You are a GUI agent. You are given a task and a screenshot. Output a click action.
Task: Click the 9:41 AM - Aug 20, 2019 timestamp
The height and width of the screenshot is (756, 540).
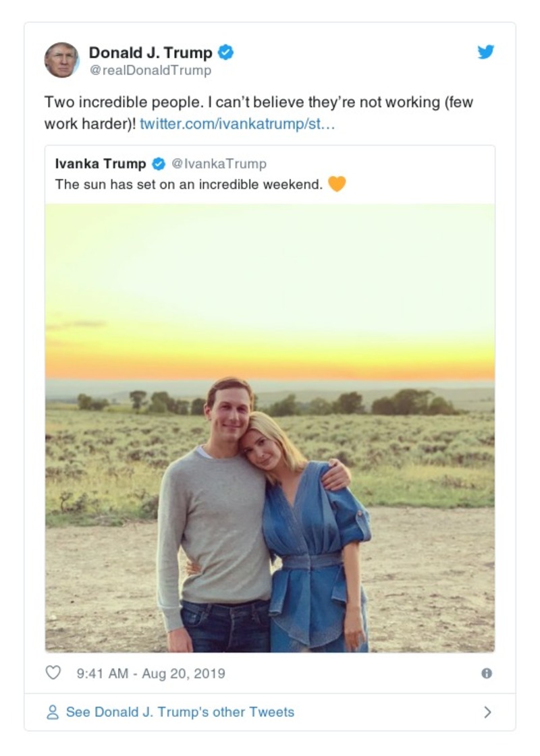click(x=151, y=673)
